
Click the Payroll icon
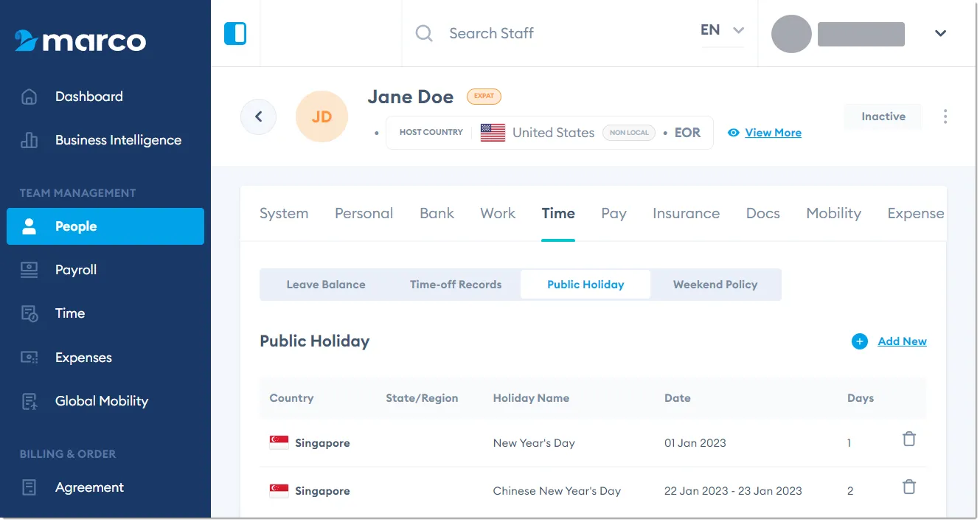coord(29,270)
